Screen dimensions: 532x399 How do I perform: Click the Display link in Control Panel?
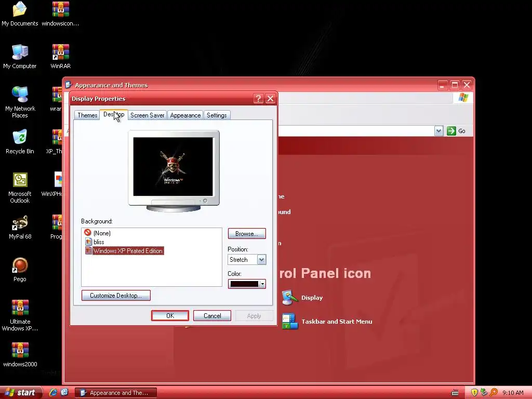point(312,298)
